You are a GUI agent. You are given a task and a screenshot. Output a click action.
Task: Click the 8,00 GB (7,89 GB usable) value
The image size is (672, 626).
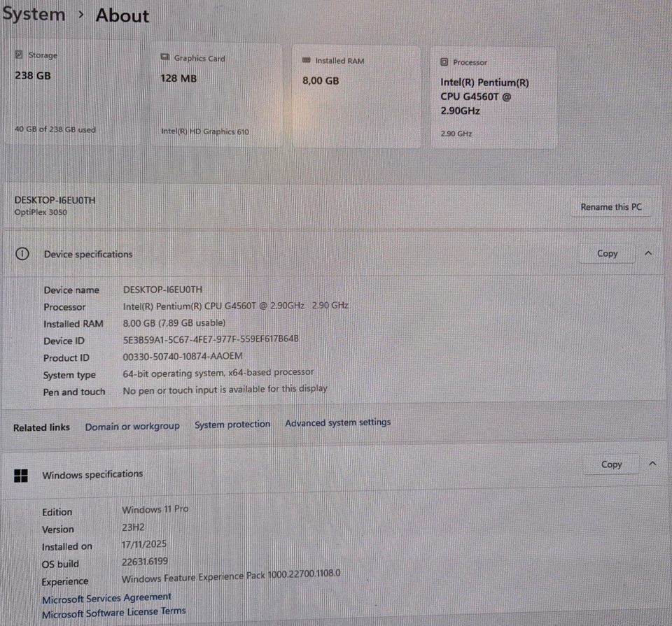point(174,323)
